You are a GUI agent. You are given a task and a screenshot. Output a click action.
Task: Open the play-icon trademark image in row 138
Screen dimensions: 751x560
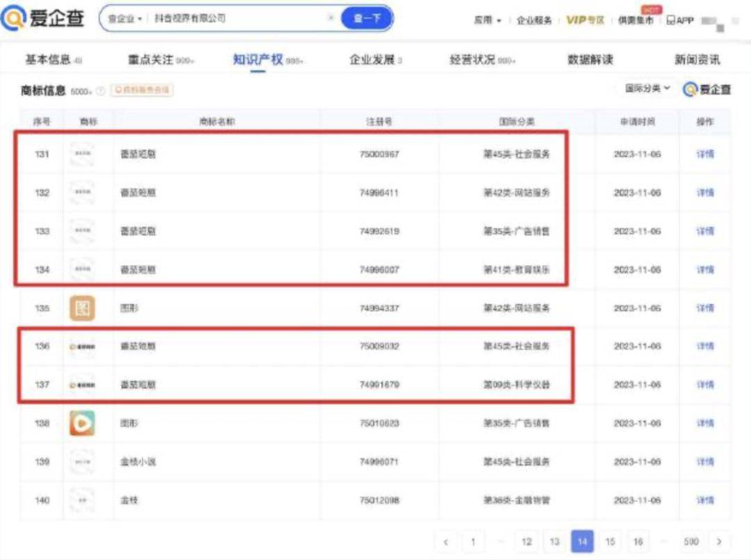click(82, 423)
